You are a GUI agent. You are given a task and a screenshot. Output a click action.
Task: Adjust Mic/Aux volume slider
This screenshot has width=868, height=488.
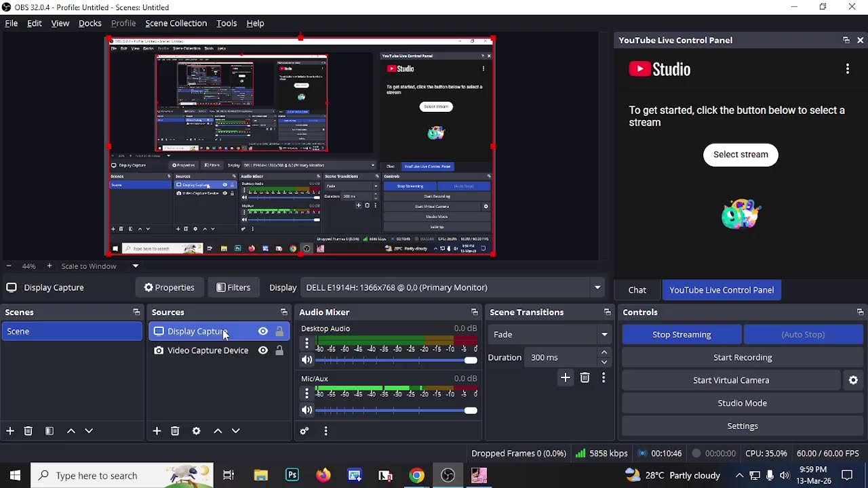396,410
